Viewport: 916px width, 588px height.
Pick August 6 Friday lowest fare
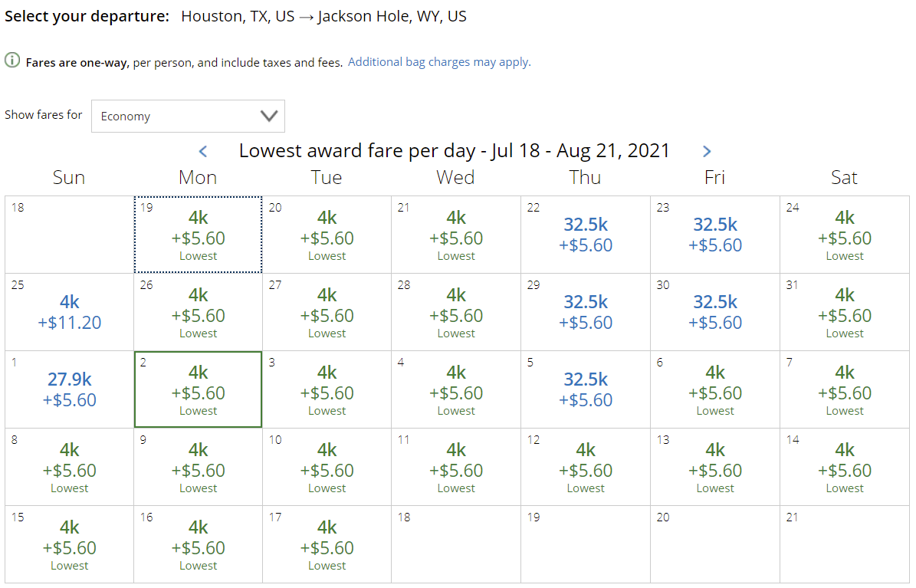click(x=715, y=389)
